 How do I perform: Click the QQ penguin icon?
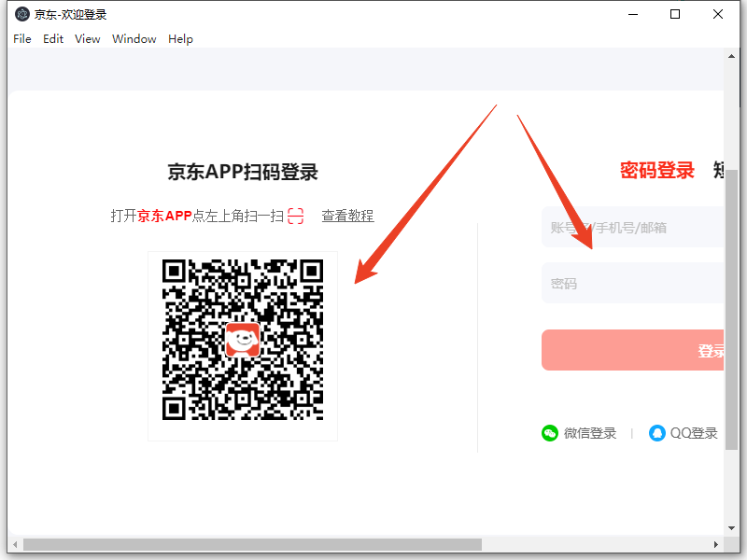[657, 433]
